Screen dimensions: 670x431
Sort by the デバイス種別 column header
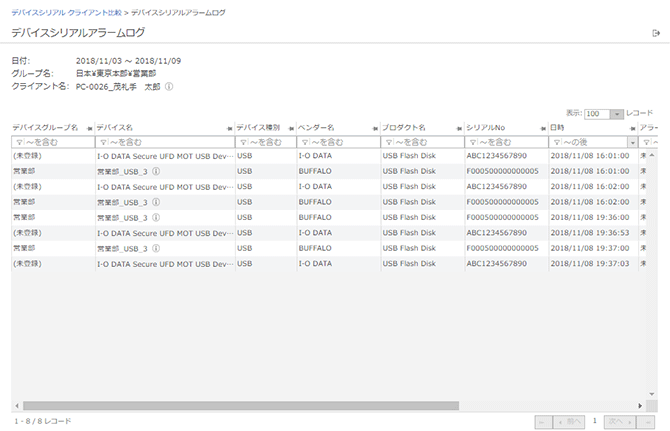click(x=258, y=129)
